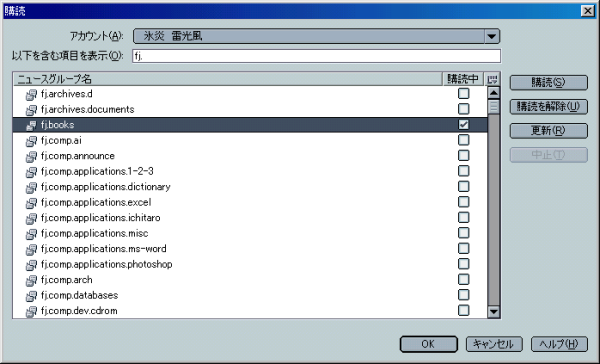
Task: Click the キャンセル cancel button
Action: click(x=494, y=344)
